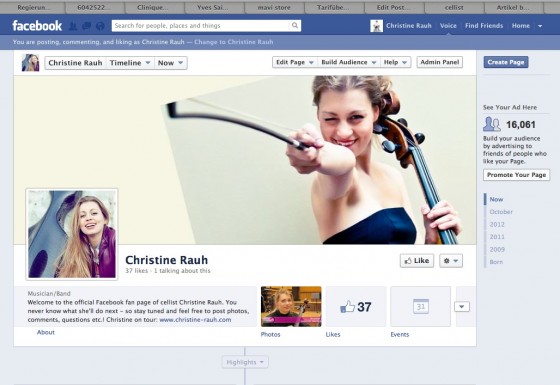This screenshot has height=385, width=560.
Task: Open the Admin Panel
Action: [x=440, y=62]
